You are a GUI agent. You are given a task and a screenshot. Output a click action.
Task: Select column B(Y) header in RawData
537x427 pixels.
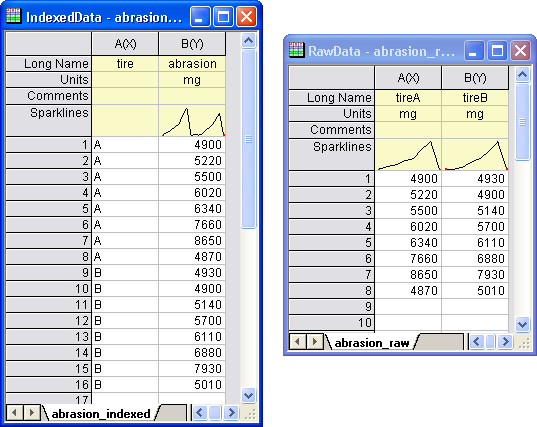[x=475, y=78]
